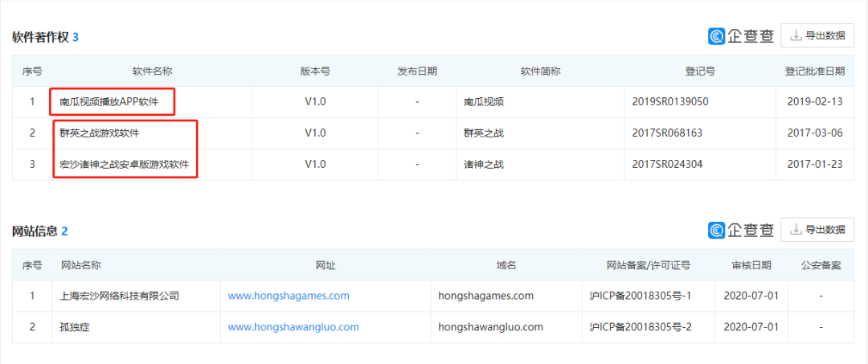Click the V1.0 version of 群英之战游戏软件
Viewport: 868px width, 364px height.
[x=316, y=133]
